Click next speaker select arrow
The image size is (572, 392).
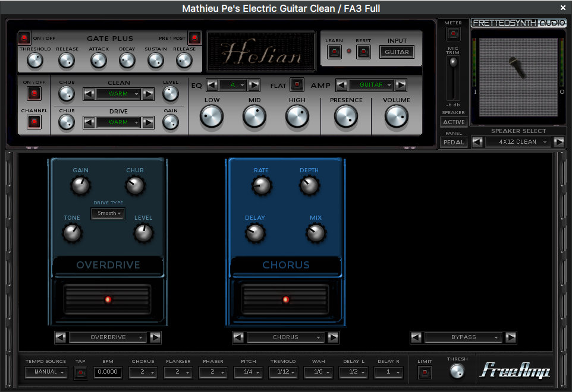click(x=559, y=142)
